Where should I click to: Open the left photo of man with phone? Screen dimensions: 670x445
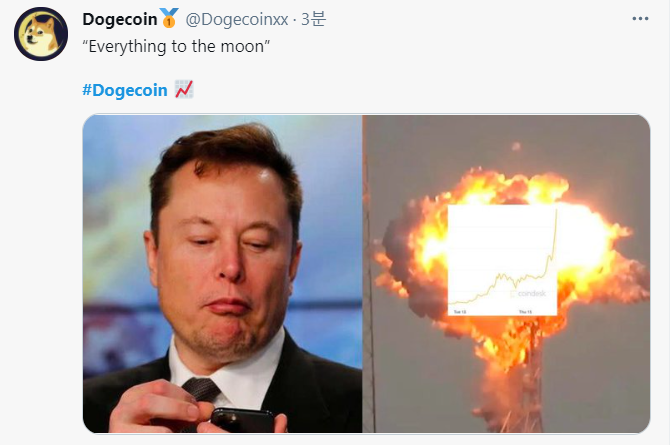[222, 274]
